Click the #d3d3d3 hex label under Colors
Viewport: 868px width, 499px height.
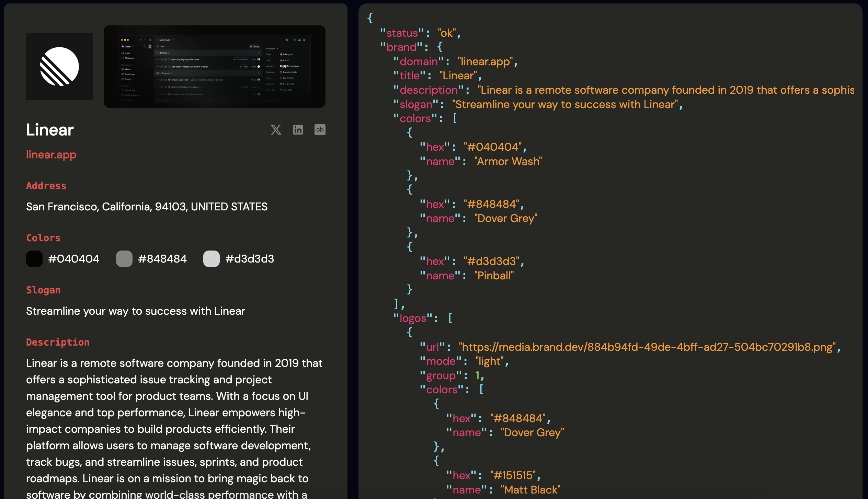tap(250, 259)
